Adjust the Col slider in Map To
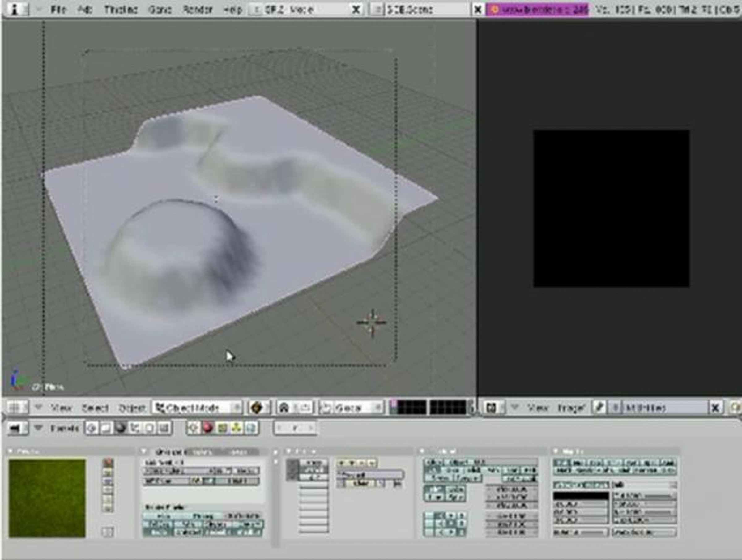The height and width of the screenshot is (560, 742). click(644, 496)
